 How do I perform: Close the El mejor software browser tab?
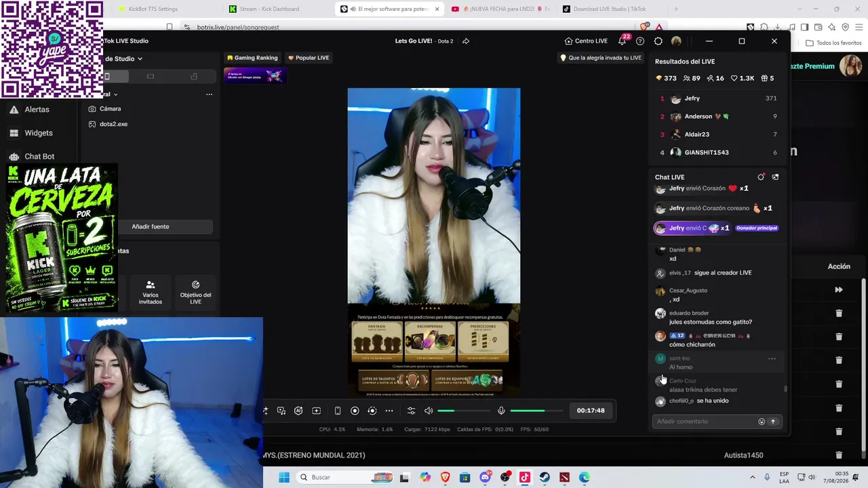437,9
